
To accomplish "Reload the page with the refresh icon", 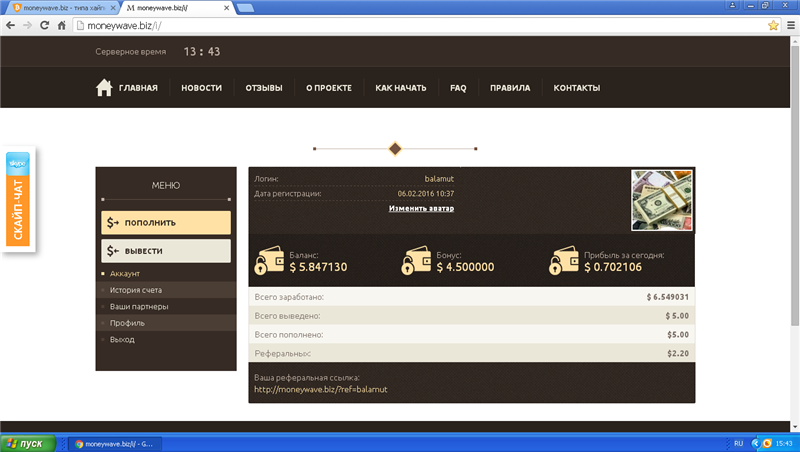I will [x=45, y=24].
